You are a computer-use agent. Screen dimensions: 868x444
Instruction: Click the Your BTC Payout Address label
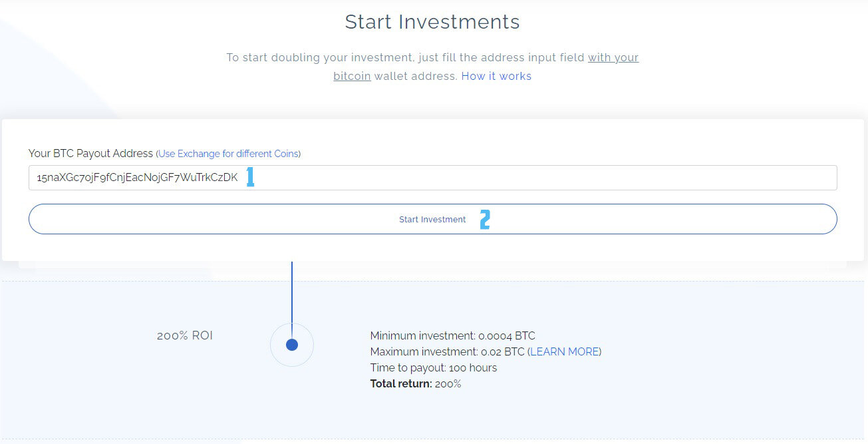click(x=90, y=153)
